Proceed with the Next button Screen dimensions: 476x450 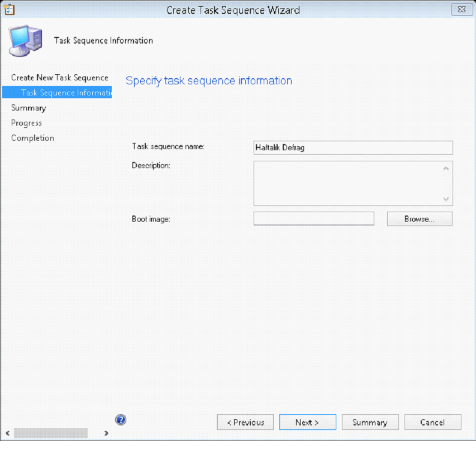coord(307,422)
